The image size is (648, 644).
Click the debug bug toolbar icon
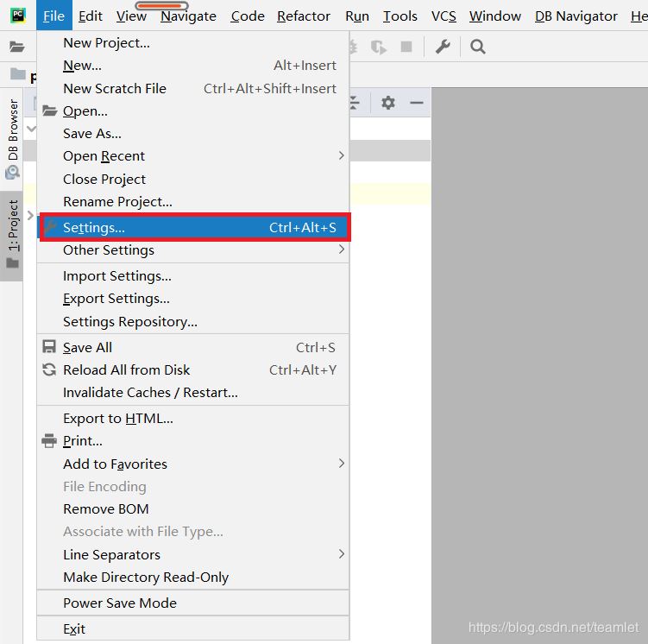pos(354,47)
